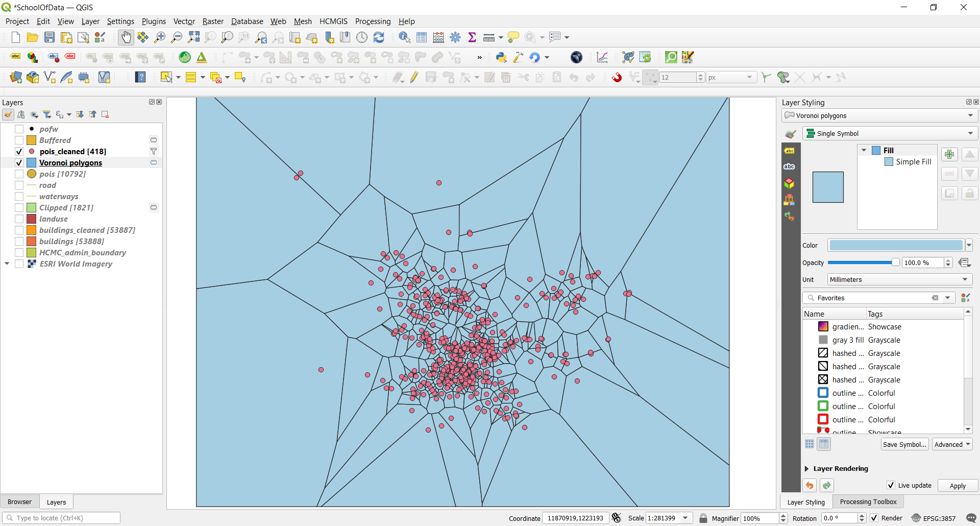Image resolution: width=980 pixels, height=526 pixels.
Task: Open the Labels tab in Layer Styling
Action: [x=790, y=151]
